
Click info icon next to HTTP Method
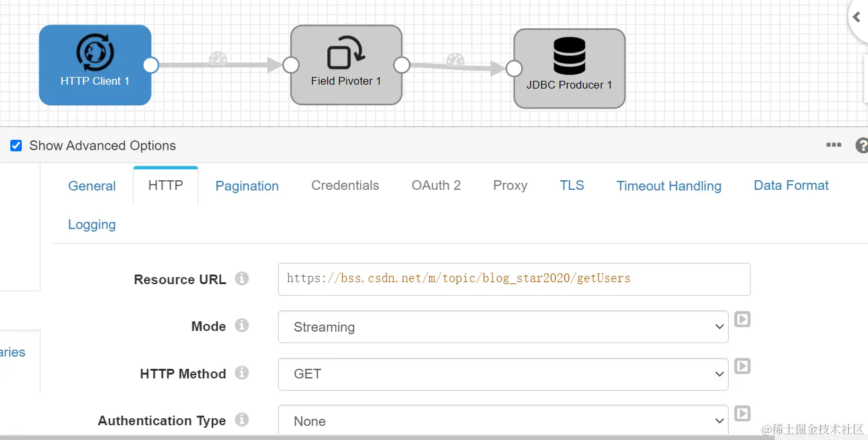pos(241,373)
